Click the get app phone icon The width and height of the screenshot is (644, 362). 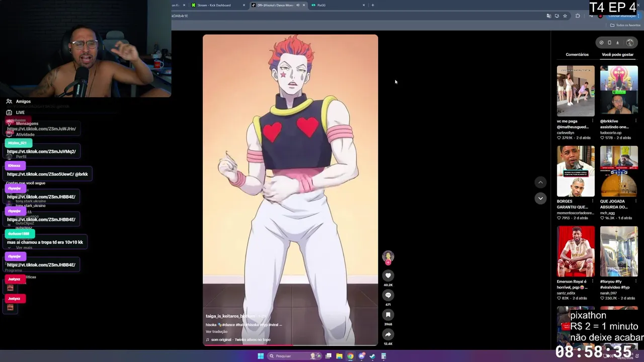(x=609, y=43)
